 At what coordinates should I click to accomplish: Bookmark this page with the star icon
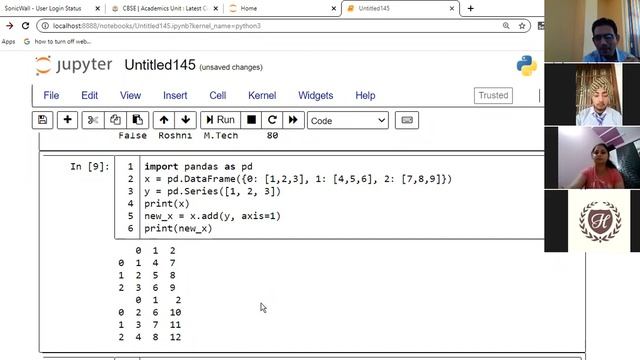click(x=522, y=26)
